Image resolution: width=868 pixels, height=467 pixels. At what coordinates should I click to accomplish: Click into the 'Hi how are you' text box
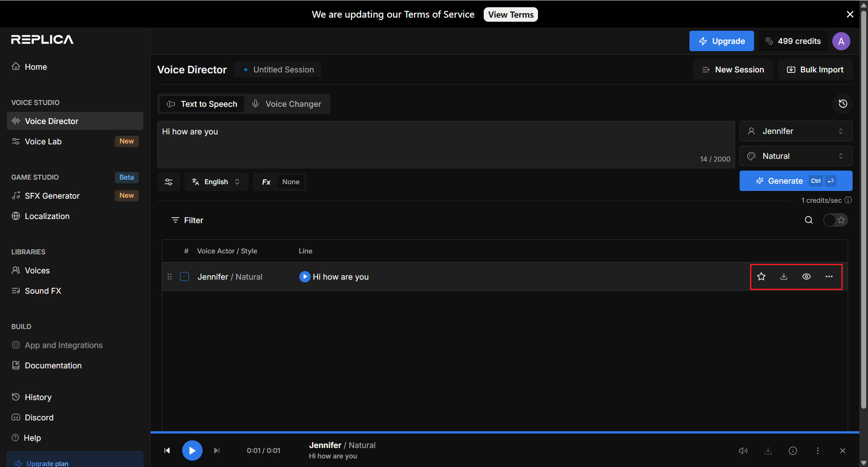[x=446, y=144]
